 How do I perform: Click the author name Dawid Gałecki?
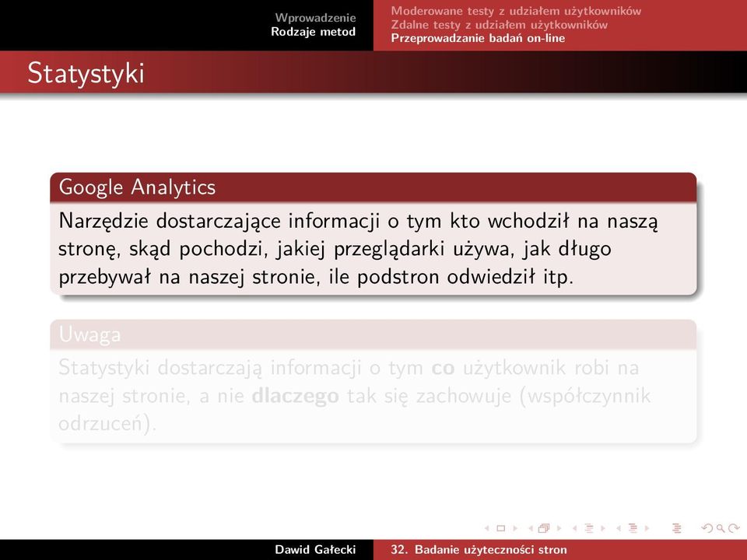click(x=315, y=550)
